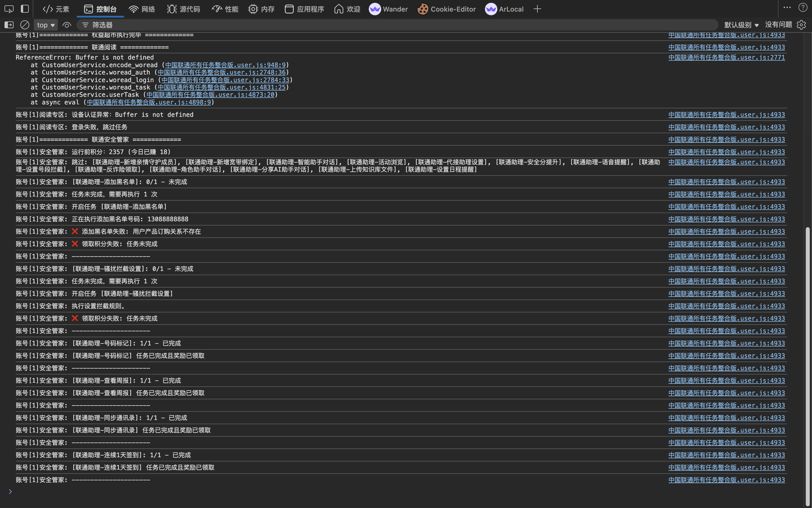The height and width of the screenshot is (508, 812).
Task: Open the ArLocal extension tab
Action: (x=504, y=9)
